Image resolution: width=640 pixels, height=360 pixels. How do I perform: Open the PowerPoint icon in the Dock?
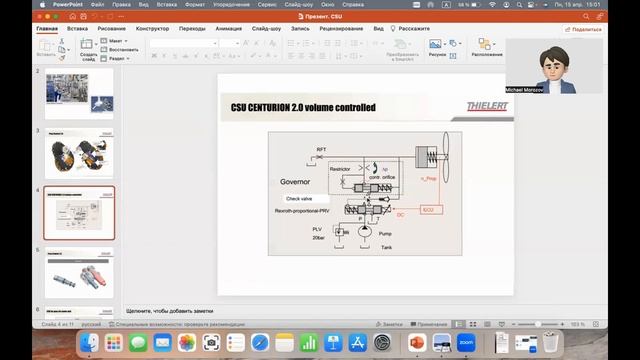pos(417,342)
